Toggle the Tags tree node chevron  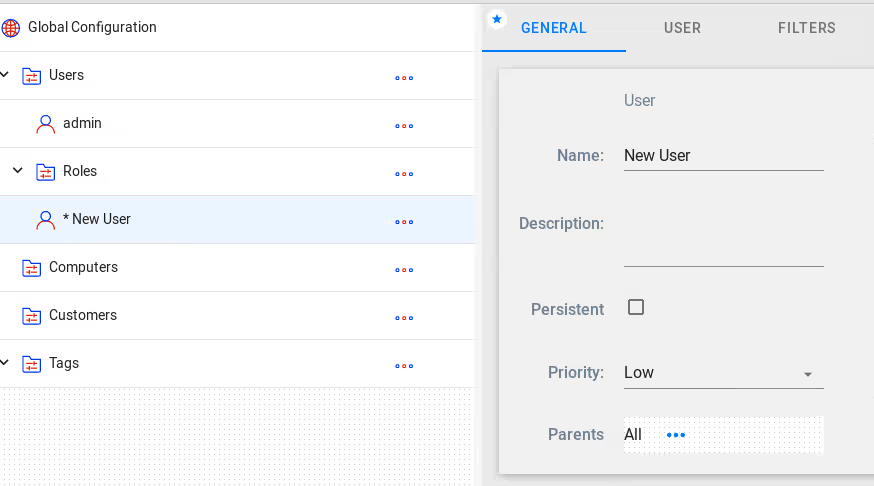(x=4, y=362)
